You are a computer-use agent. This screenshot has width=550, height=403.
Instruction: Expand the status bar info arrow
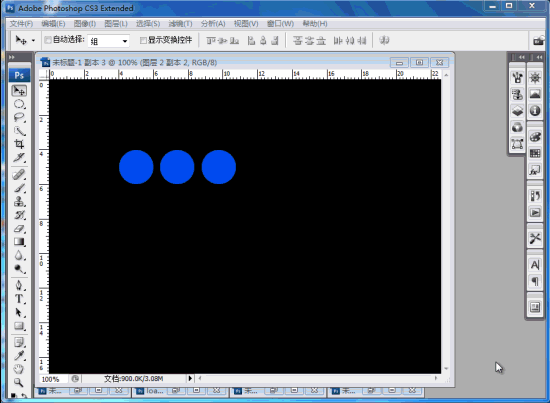coord(190,378)
